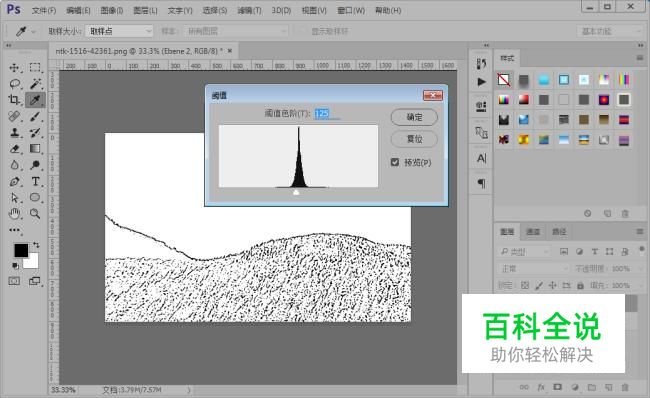Close the 阈值 dialog
Screen dimensions: 650x398
pyautogui.click(x=433, y=95)
